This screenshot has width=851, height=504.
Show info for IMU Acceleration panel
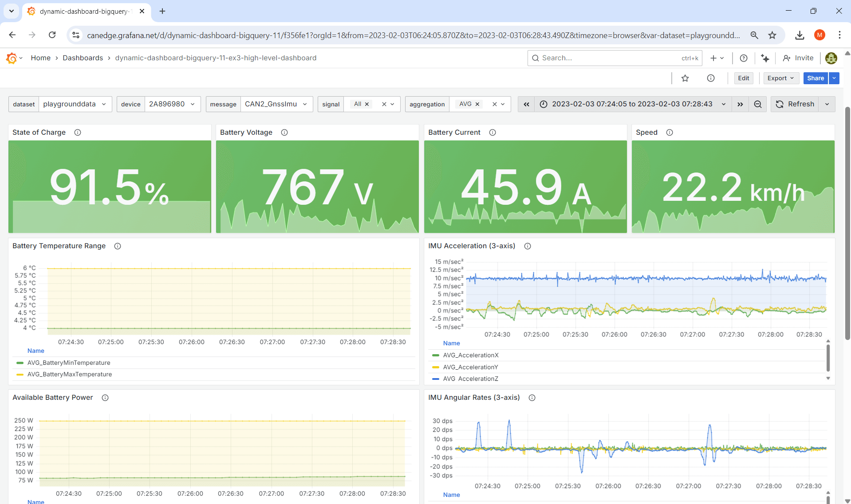pos(528,246)
